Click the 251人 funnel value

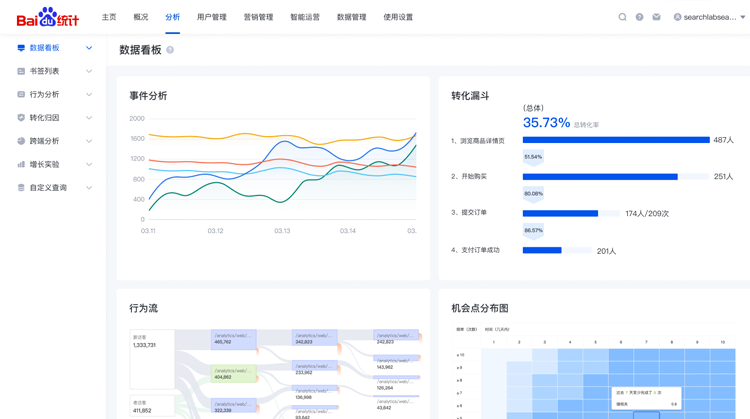coord(723,177)
